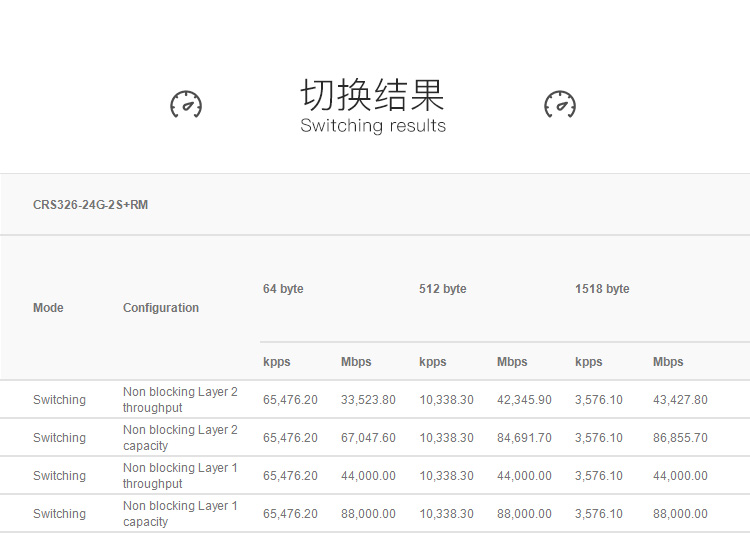Click the Configuration column header

click(x=161, y=308)
